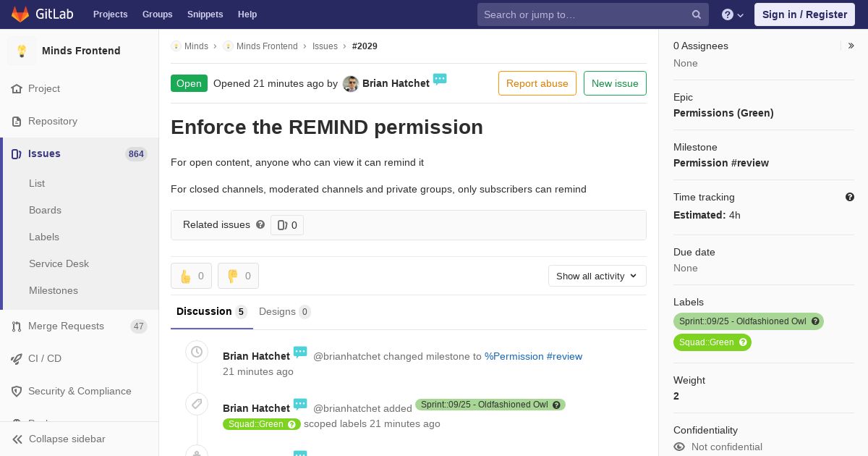The height and width of the screenshot is (456, 868).
Task: Click help icon on sidebar Sprint label
Action: click(x=815, y=321)
